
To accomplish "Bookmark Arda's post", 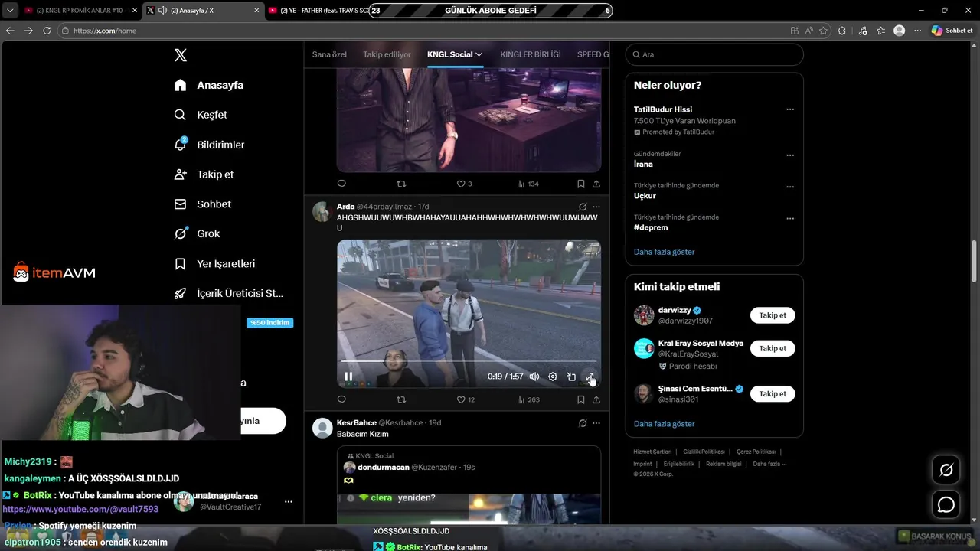I will [x=580, y=399].
